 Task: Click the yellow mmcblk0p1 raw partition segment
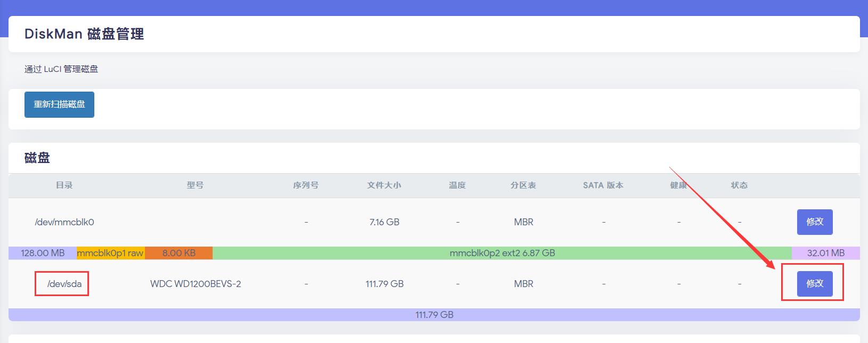(110, 253)
